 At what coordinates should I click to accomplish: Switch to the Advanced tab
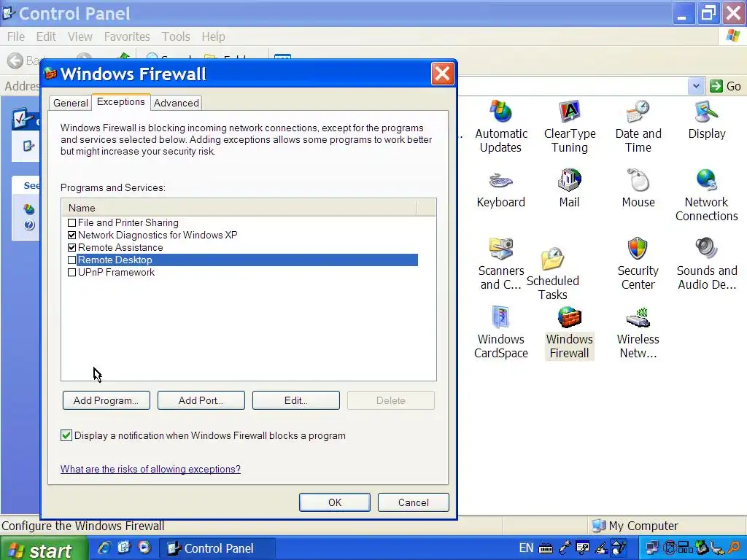(x=177, y=103)
